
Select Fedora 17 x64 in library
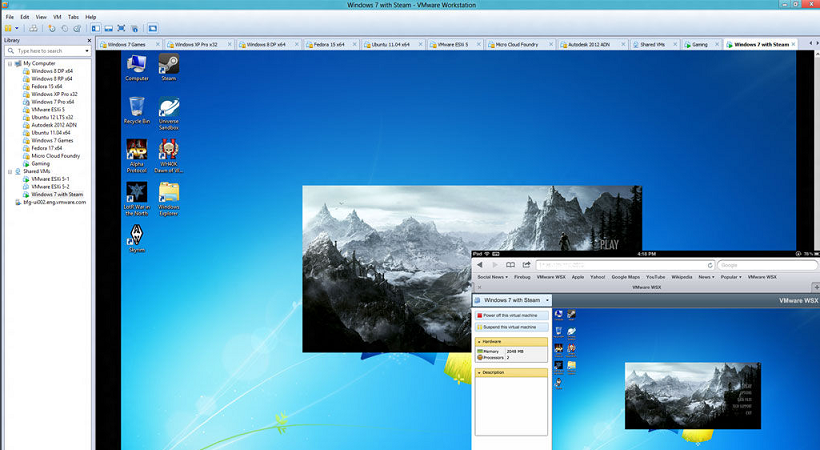coord(47,148)
